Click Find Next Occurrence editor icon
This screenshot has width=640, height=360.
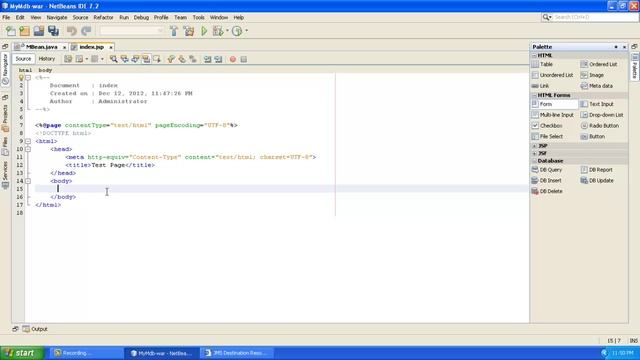(135, 59)
